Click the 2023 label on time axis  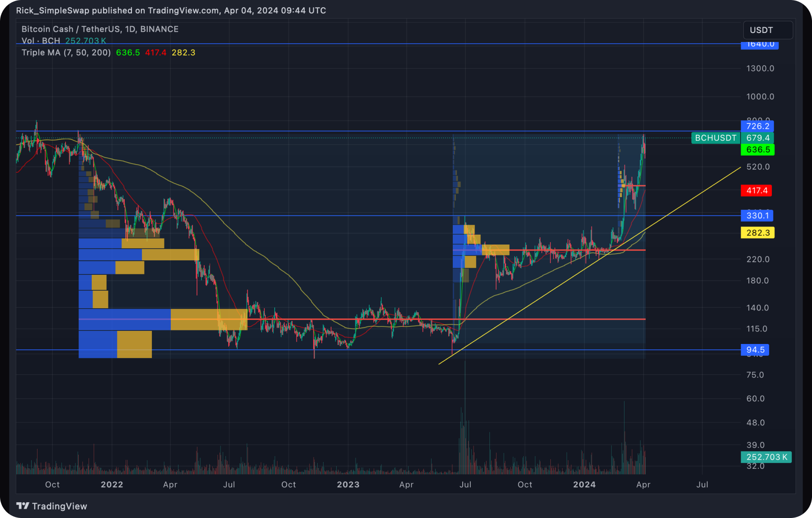[348, 485]
